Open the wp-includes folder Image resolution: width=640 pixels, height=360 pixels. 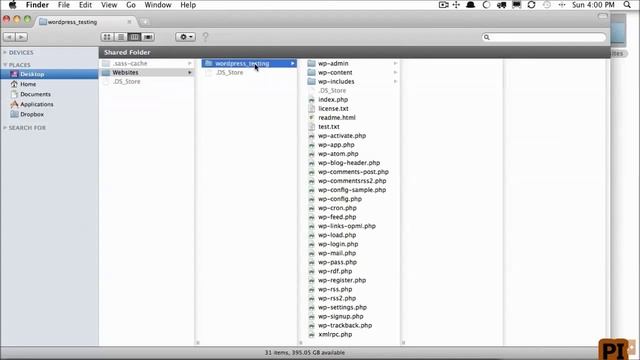(x=336, y=82)
